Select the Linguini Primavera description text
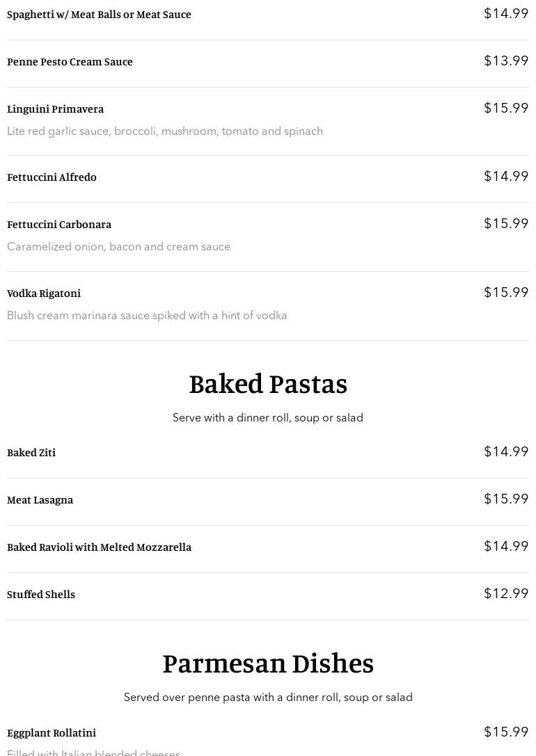Image resolution: width=536 pixels, height=756 pixels. [164, 131]
